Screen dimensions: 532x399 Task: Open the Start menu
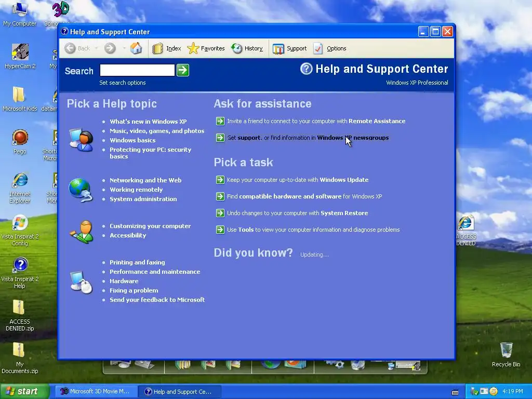25,392
